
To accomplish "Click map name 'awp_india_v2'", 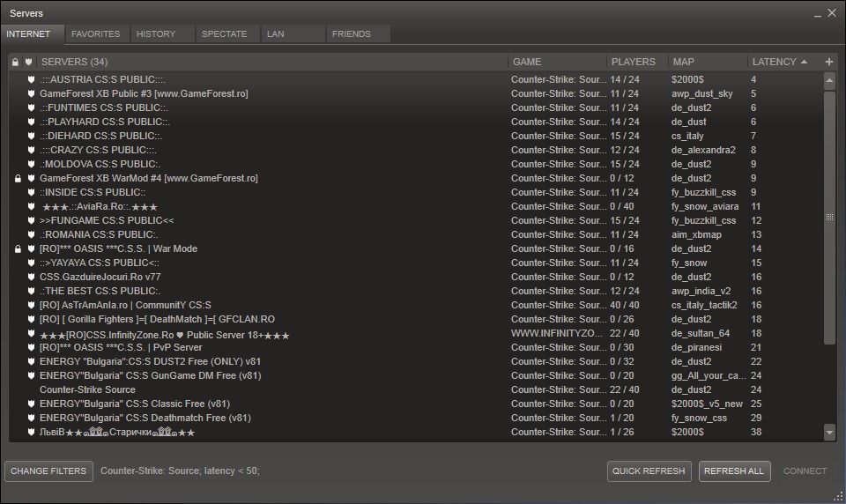I will point(701,291).
